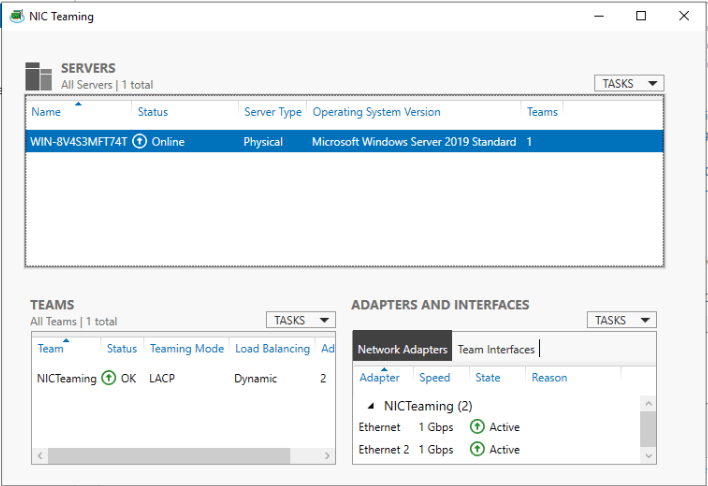This screenshot has height=486, width=708.
Task: Click the server's Online status arrow icon
Action: coord(140,142)
